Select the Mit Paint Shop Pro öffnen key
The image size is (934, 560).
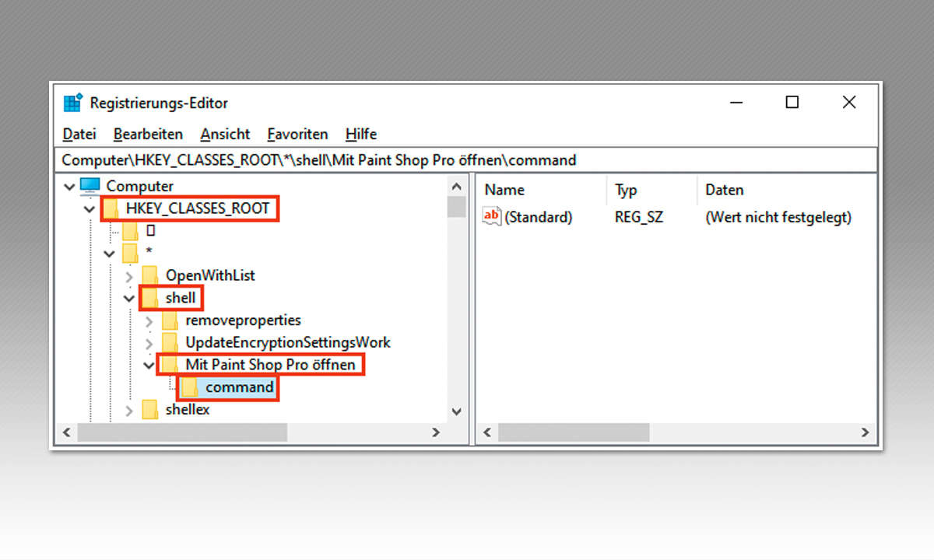point(270,365)
